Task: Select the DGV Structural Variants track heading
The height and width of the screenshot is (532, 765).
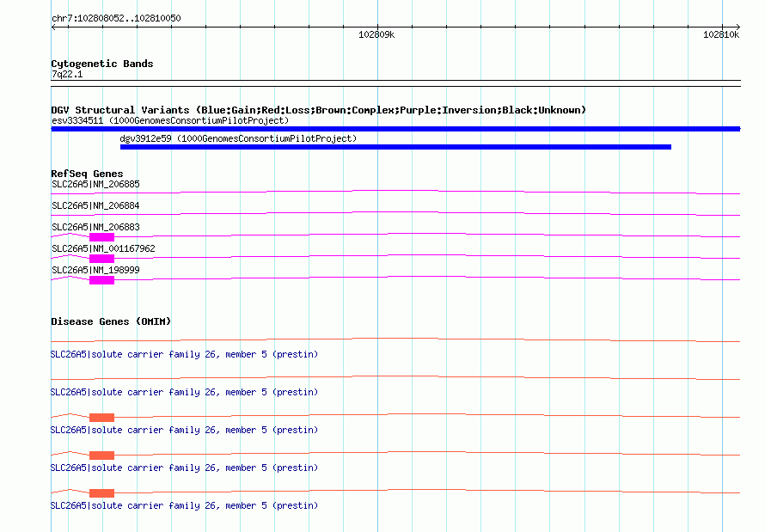Action: pyautogui.click(x=319, y=110)
